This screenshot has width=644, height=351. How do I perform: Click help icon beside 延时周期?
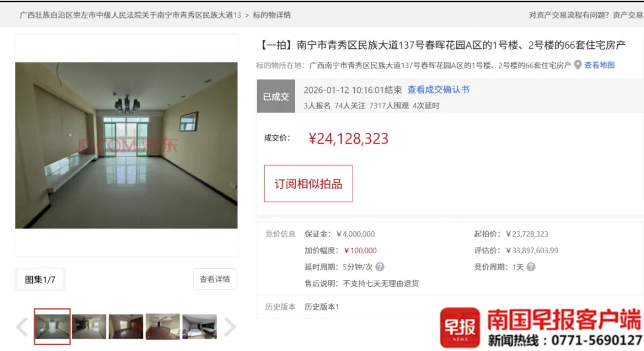coord(380,267)
